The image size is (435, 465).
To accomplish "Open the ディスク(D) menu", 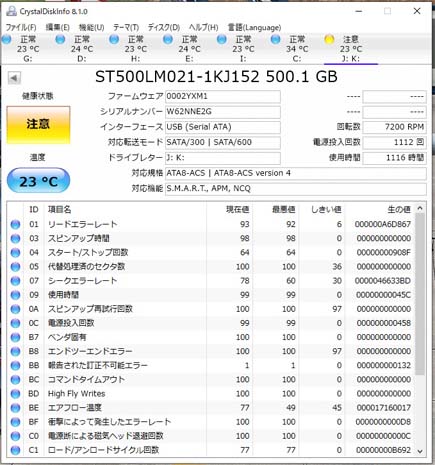I will [164, 27].
